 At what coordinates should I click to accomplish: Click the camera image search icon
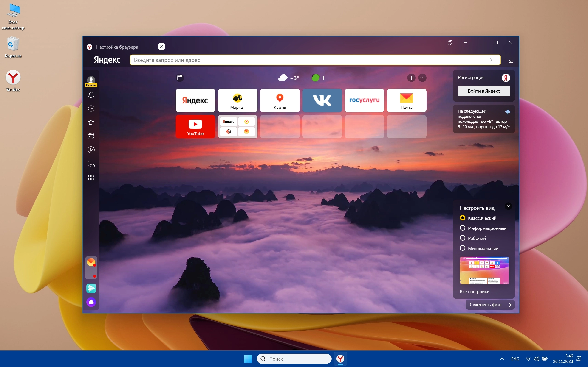[492, 60]
